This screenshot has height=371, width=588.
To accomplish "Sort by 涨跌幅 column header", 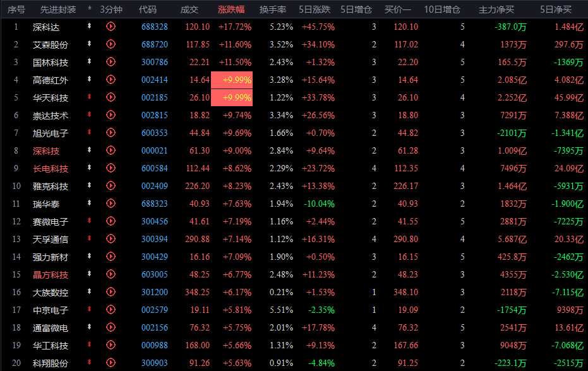I will pos(231,9).
